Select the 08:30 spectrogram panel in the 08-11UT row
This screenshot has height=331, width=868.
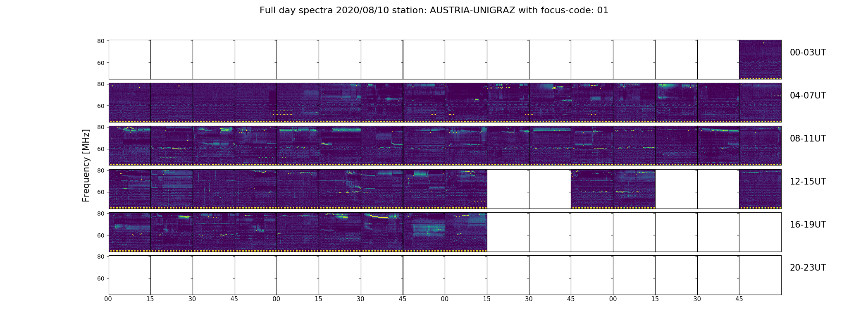click(x=214, y=146)
